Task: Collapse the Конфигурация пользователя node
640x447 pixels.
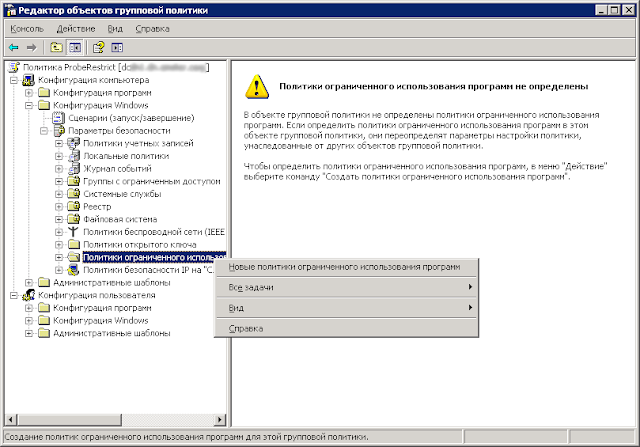Action: [x=13, y=295]
